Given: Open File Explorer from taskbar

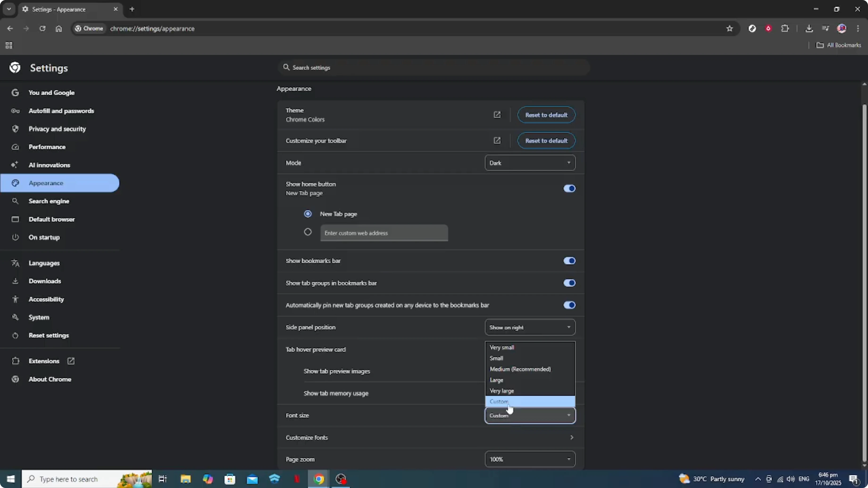Looking at the screenshot, I should [185, 479].
